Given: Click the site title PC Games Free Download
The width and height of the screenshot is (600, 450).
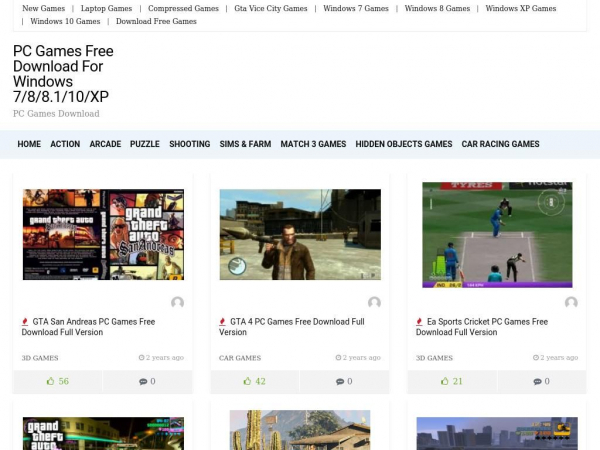Looking at the screenshot, I should 63,74.
